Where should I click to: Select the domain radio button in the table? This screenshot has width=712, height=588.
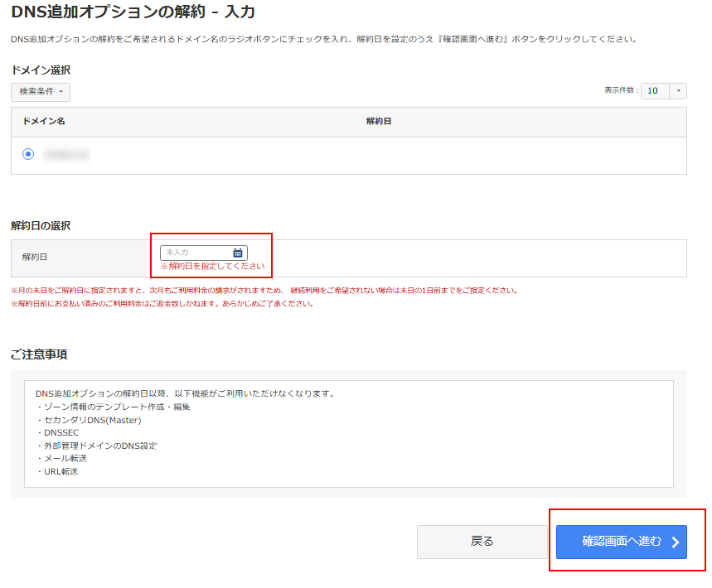pyautogui.click(x=29, y=154)
